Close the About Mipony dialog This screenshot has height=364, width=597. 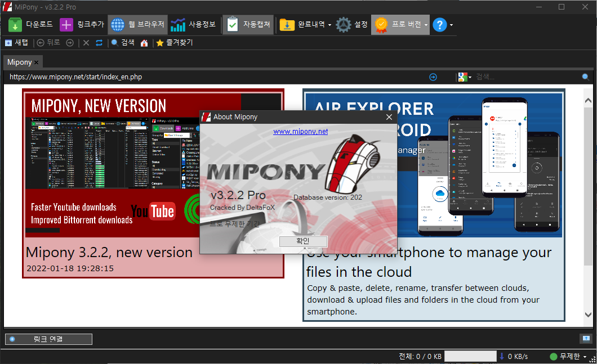pyautogui.click(x=389, y=117)
